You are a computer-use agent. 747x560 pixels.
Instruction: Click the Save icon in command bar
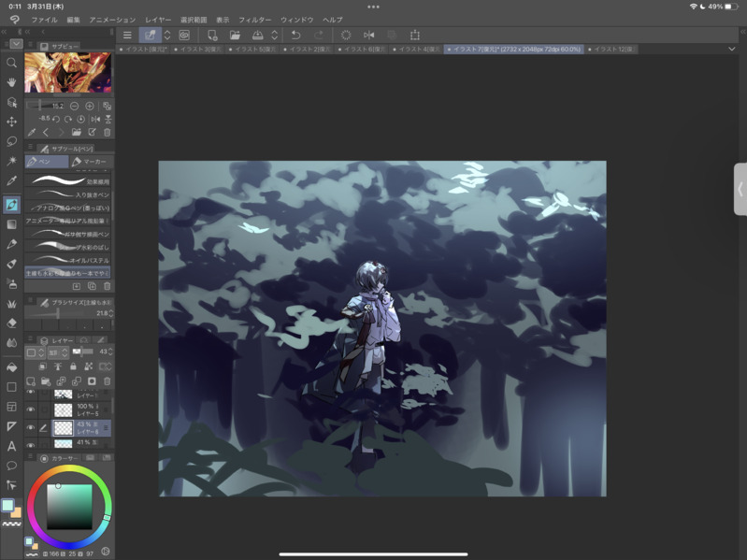point(257,35)
